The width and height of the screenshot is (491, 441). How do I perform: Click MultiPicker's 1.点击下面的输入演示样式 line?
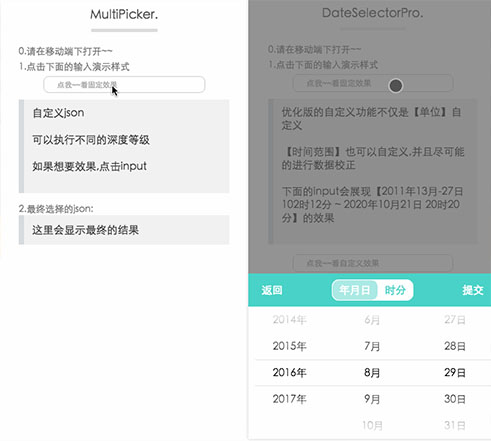(x=74, y=67)
